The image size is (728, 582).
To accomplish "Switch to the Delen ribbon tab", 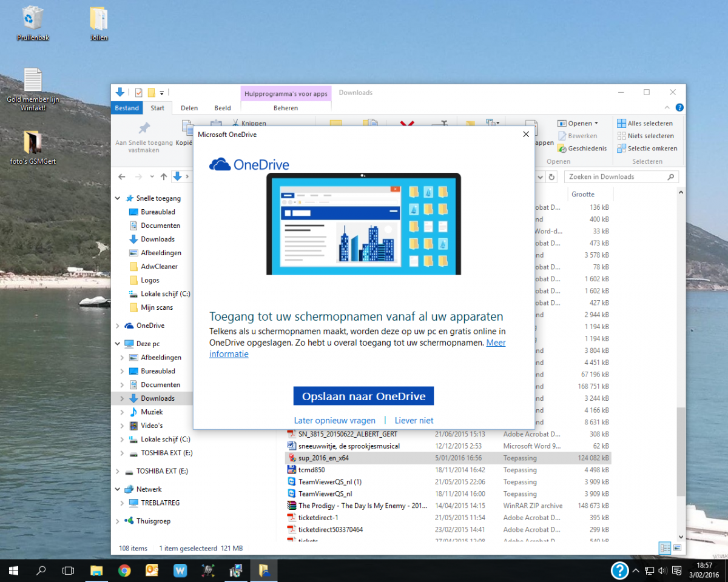I will pyautogui.click(x=189, y=108).
